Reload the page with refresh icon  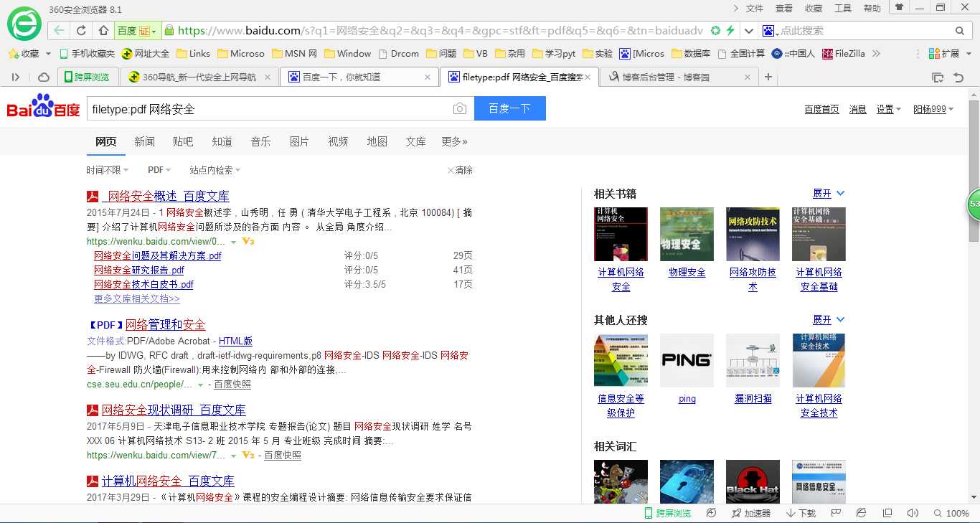point(81,31)
